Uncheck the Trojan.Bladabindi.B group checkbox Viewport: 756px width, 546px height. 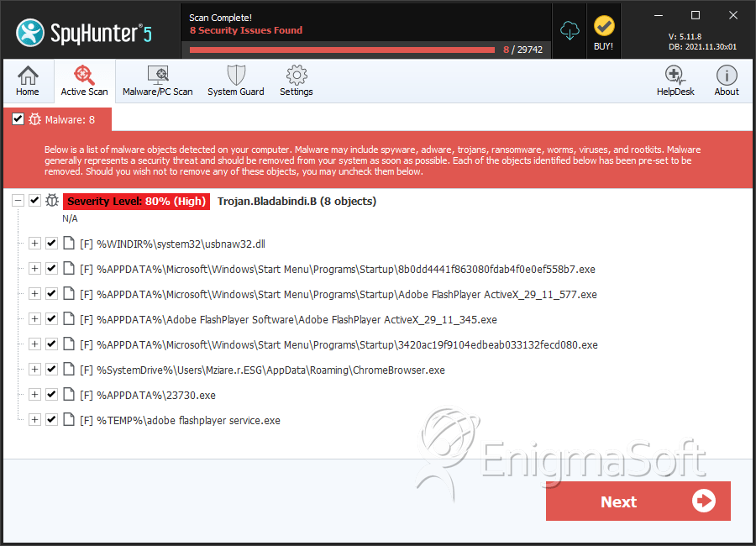(34, 200)
